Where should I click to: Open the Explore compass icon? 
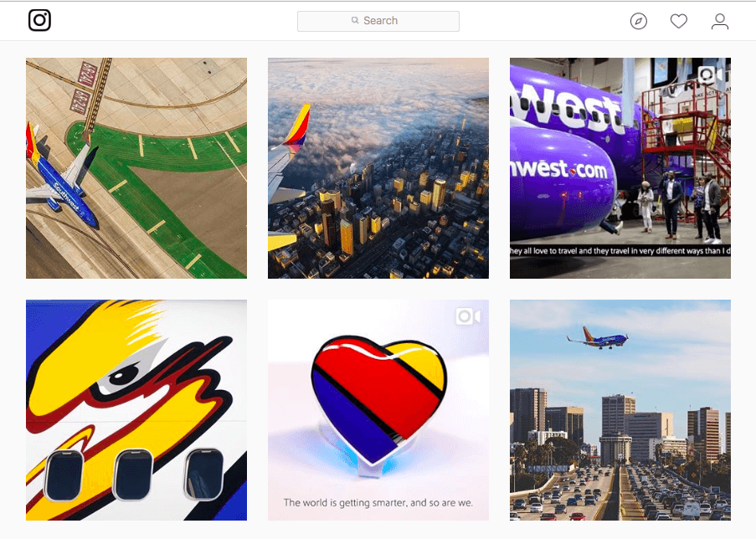[638, 21]
